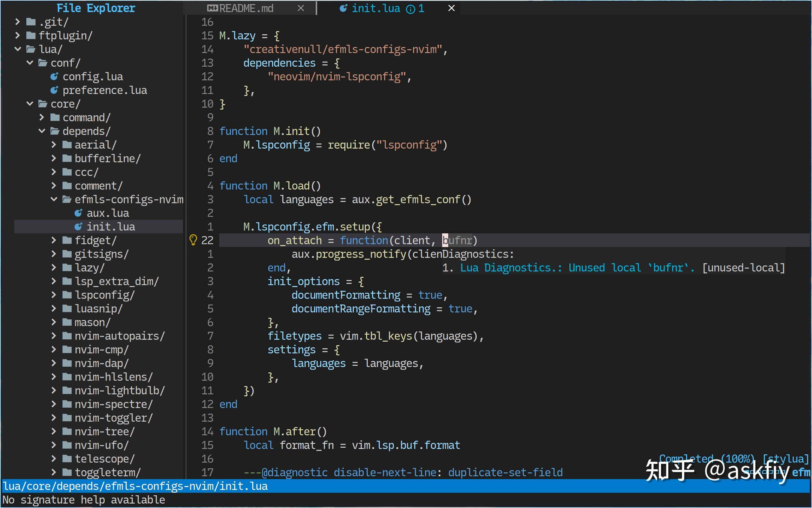Click the File Explorer panel title
This screenshot has width=812, height=508.
(96, 8)
